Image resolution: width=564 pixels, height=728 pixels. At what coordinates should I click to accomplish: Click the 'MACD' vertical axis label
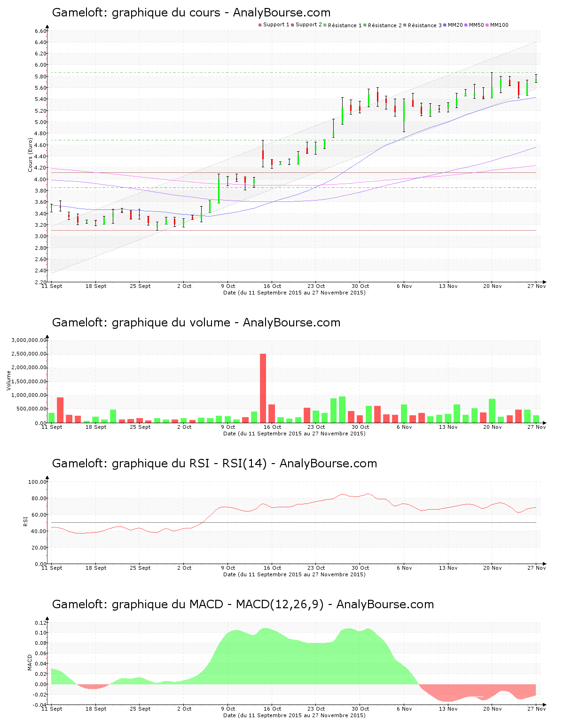[30, 662]
